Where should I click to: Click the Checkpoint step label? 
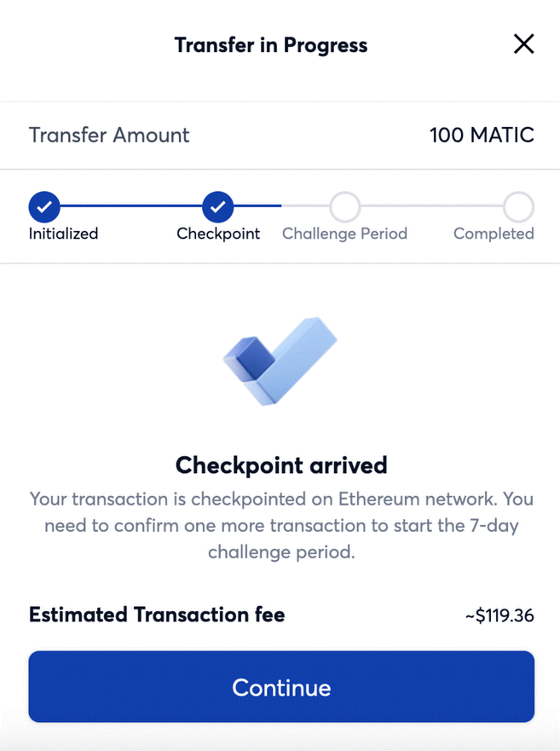click(218, 234)
